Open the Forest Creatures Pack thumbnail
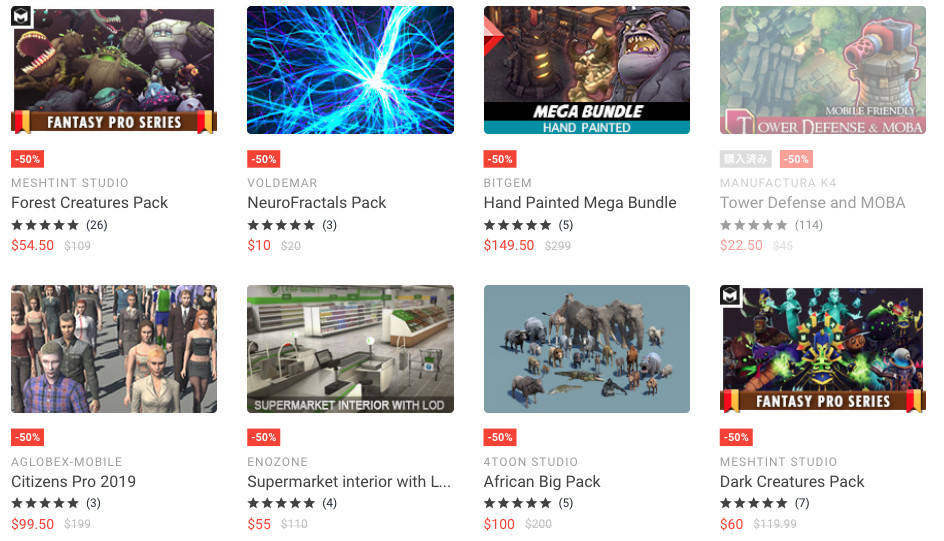The image size is (944, 541). (x=114, y=70)
